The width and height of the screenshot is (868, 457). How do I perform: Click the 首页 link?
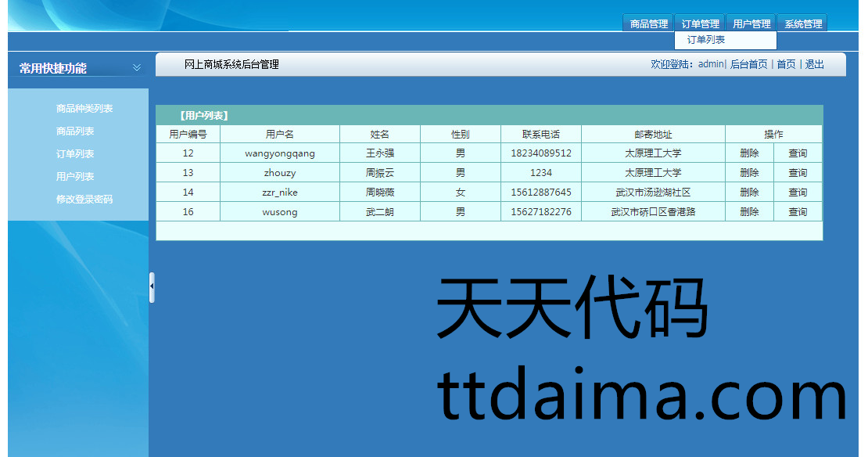click(786, 64)
